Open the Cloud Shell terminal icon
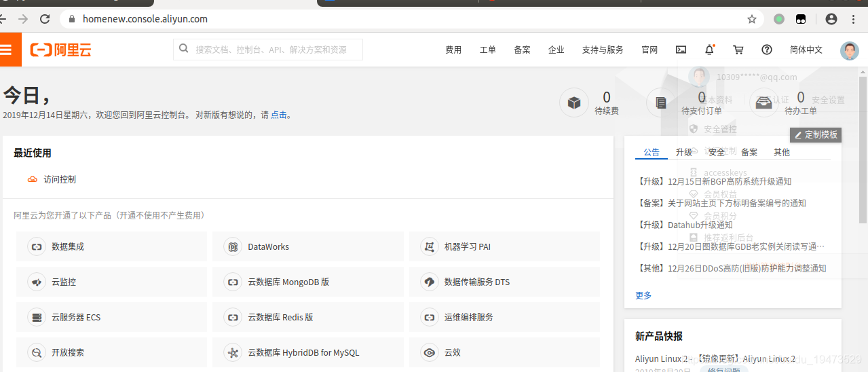This screenshot has height=372, width=868. click(681, 50)
